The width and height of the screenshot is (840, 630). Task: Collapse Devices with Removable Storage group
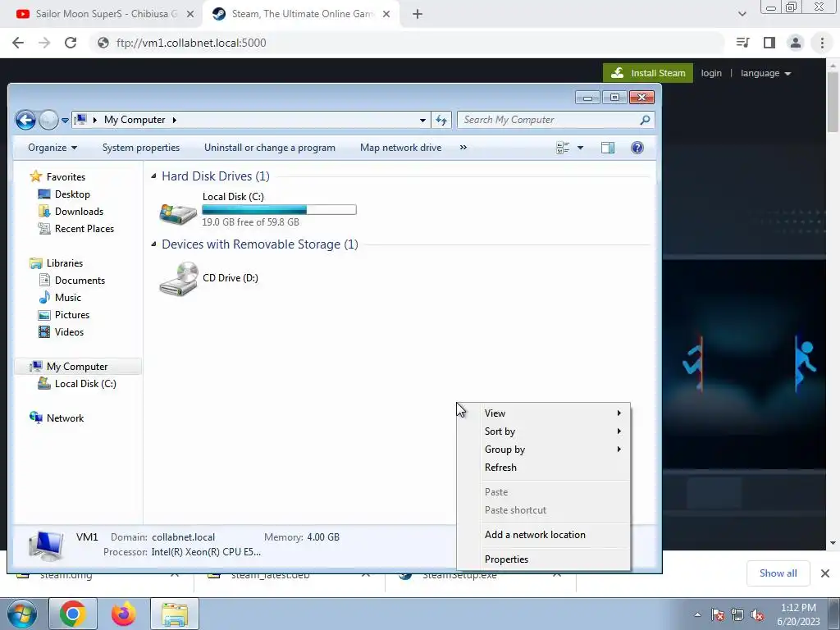[153, 244]
